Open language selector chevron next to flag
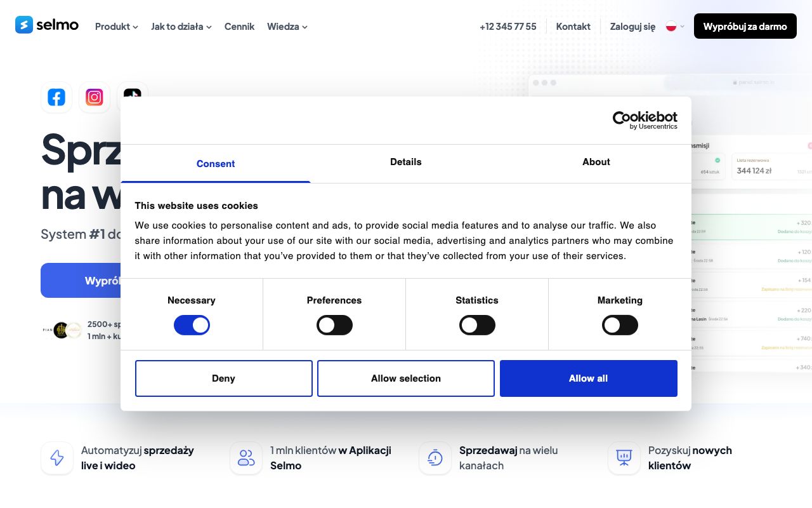 pyautogui.click(x=683, y=27)
